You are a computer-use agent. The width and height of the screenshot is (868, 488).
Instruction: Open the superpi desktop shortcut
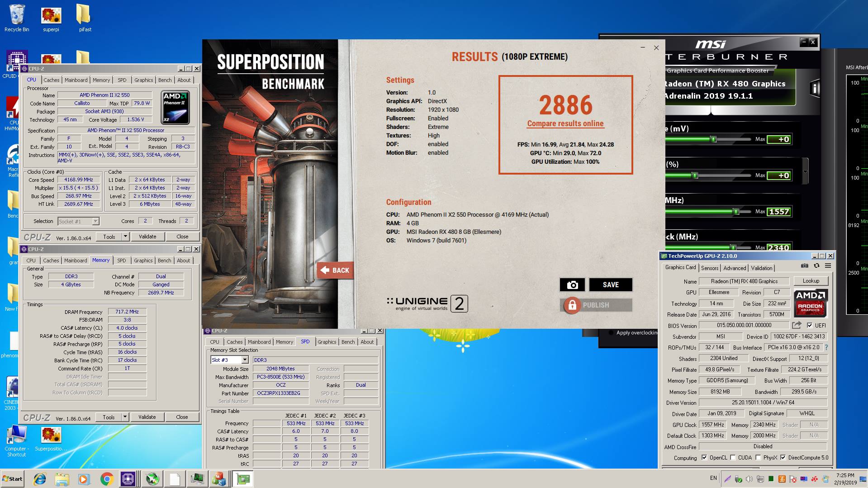[51, 18]
